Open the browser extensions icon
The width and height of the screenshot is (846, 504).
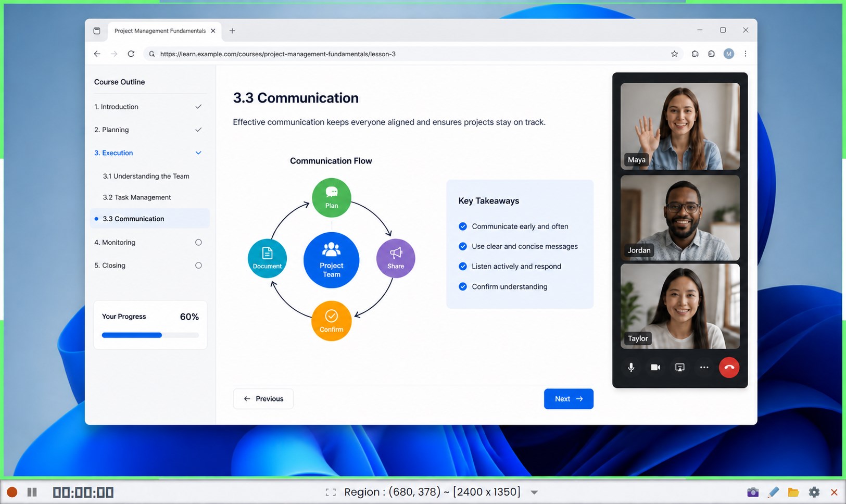tap(695, 54)
